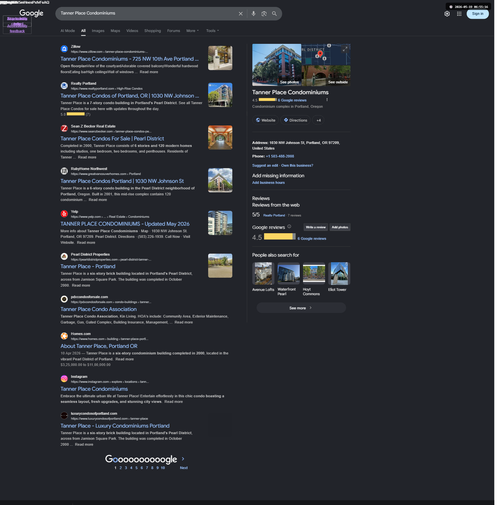Viewport: 500px width, 505px height.
Task: Expand the +4 more actions chip
Action: [x=319, y=120]
